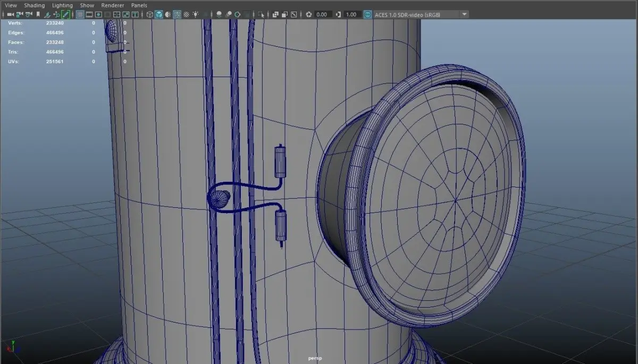Toggle Textured display mode

(x=187, y=14)
